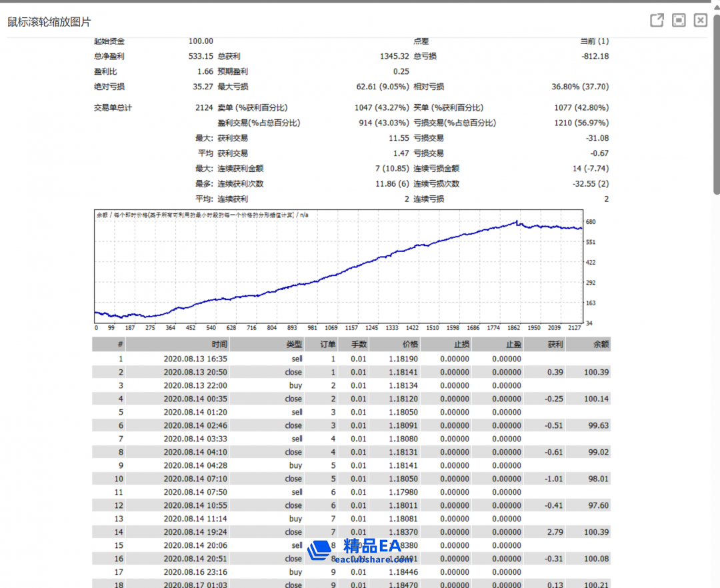720x588 pixels.
Task: Click the 类型 column header
Action: pyautogui.click(x=294, y=345)
